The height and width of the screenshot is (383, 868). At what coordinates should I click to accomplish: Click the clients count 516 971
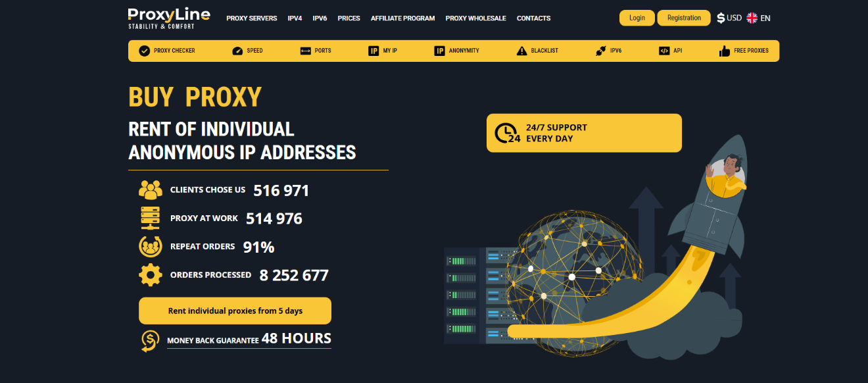tap(281, 190)
